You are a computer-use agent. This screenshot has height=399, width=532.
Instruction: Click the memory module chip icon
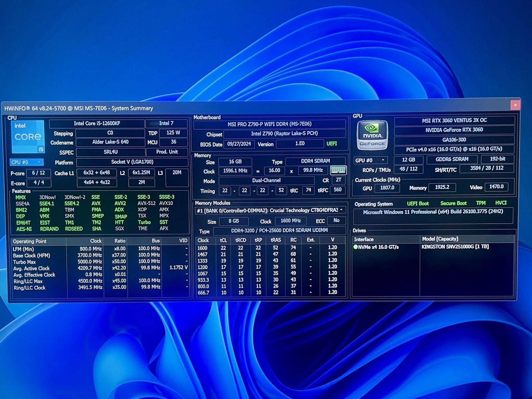click(x=338, y=170)
